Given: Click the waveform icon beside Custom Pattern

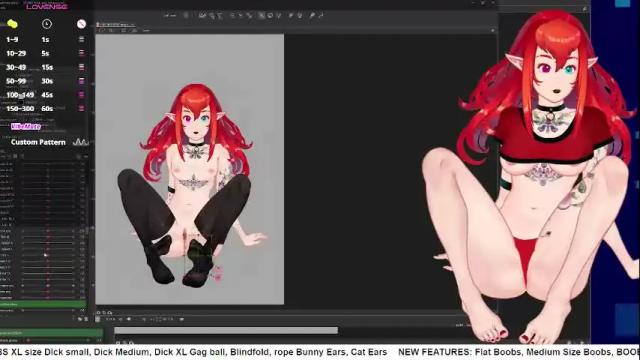Looking at the screenshot, I should point(80,142).
